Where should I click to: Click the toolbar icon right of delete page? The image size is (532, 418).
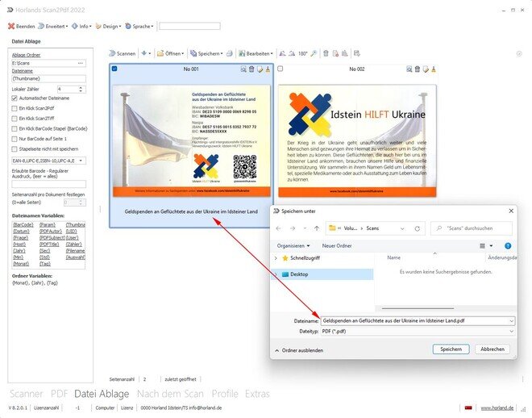pos(345,53)
